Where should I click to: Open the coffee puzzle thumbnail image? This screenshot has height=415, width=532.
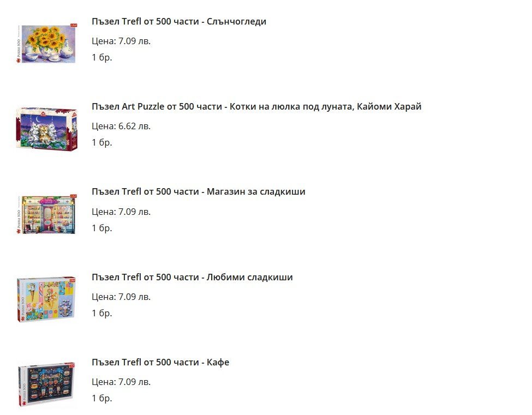[x=46, y=384]
